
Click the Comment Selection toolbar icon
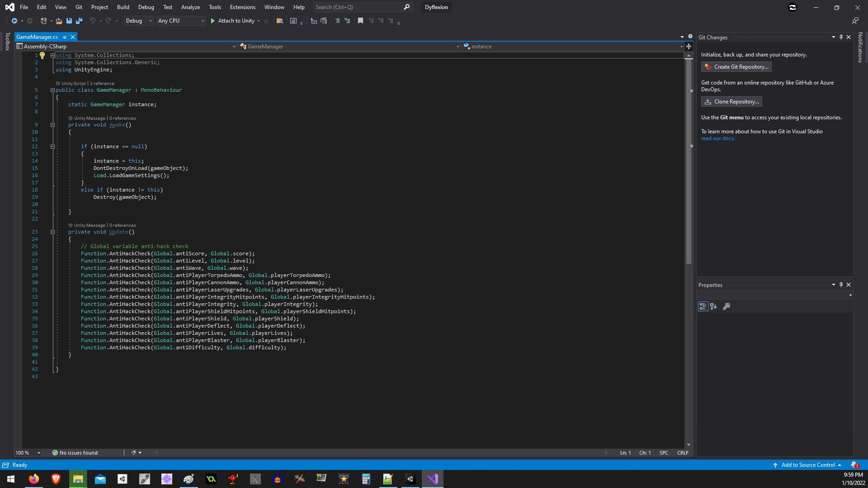pyautogui.click(x=337, y=21)
